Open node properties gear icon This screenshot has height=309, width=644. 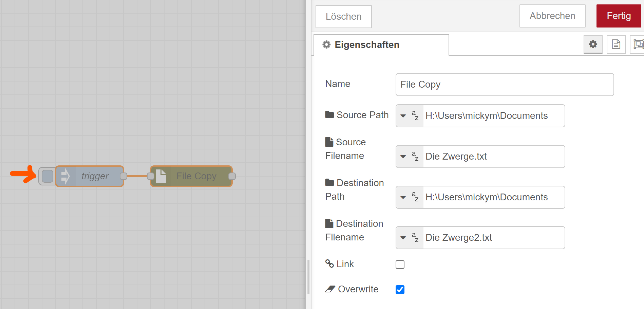(593, 44)
